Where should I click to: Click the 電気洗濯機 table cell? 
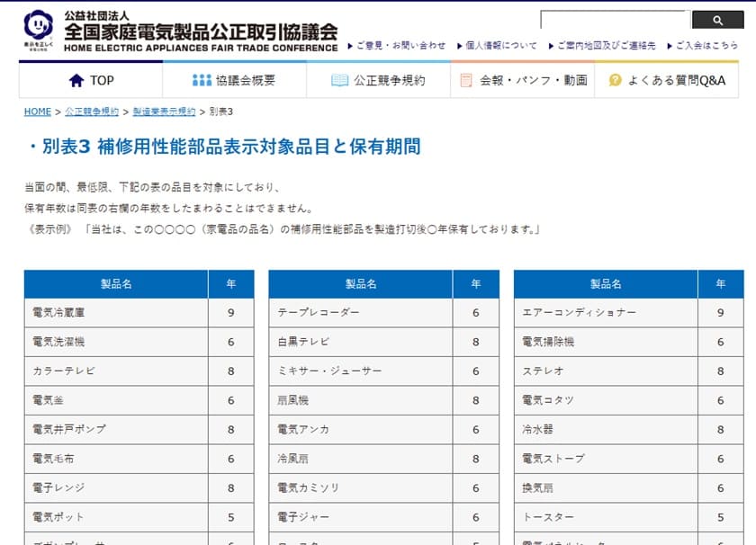tap(116, 342)
